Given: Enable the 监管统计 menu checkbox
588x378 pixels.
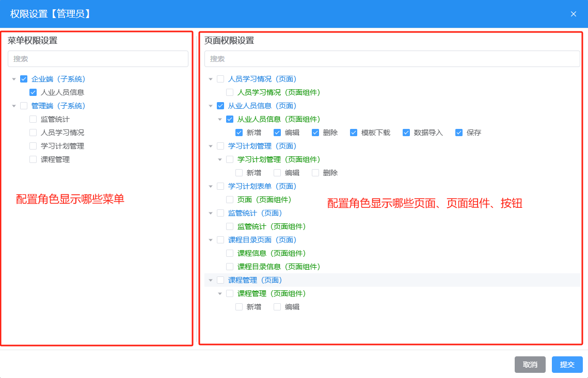Looking at the screenshot, I should [33, 120].
